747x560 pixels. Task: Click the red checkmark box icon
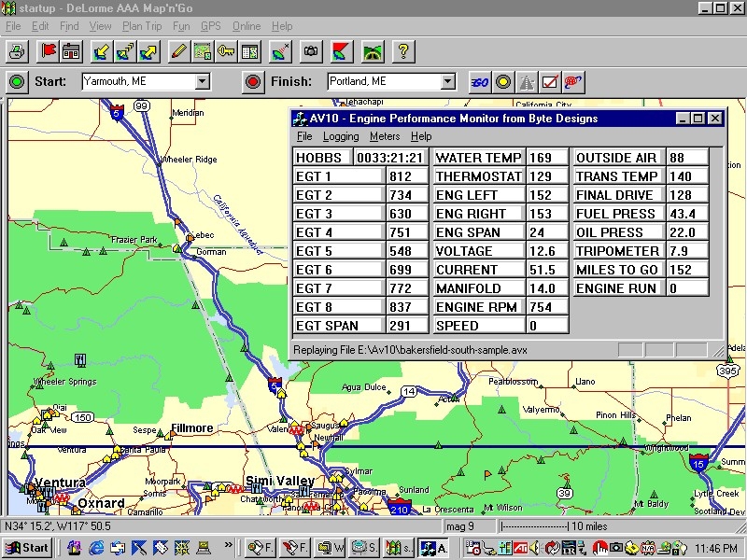[550, 82]
